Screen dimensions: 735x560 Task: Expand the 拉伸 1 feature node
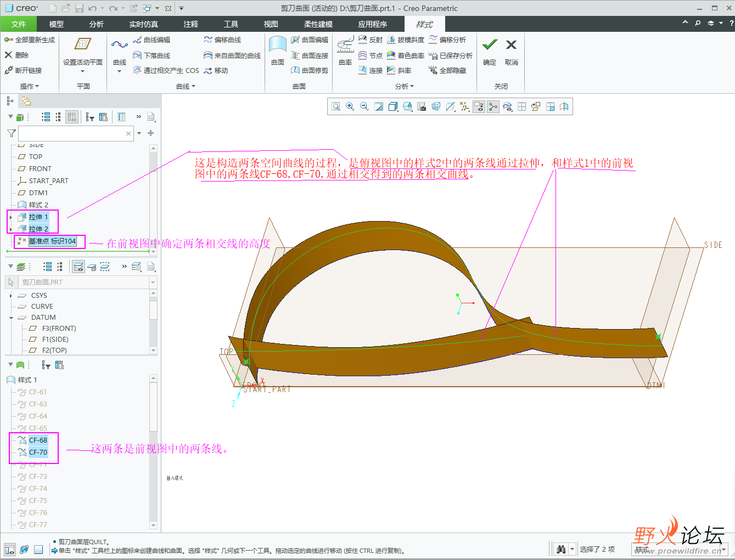[11, 217]
